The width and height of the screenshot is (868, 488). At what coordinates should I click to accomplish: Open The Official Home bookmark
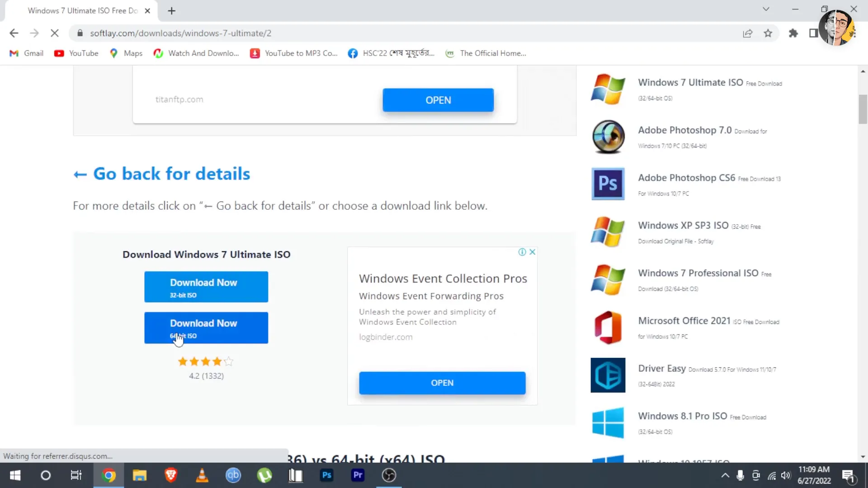pos(486,53)
